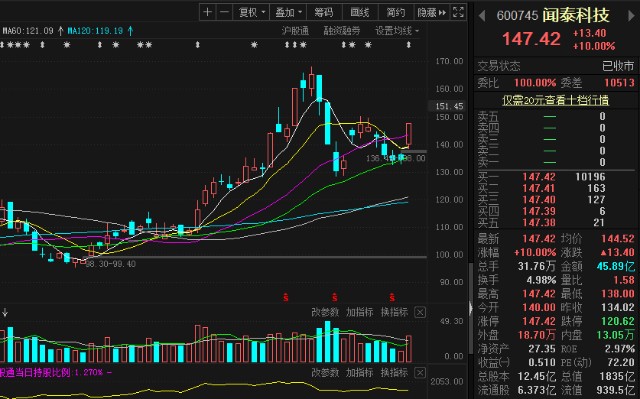The height and width of the screenshot is (399, 640).
Task: Select the 买五 bid price 147.38
Action: point(539,222)
